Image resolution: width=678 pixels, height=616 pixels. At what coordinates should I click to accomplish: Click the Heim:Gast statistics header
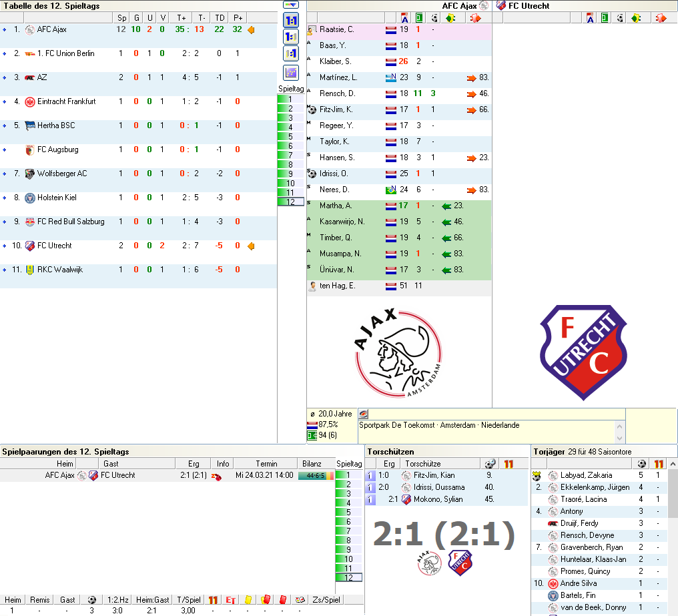[152, 600]
